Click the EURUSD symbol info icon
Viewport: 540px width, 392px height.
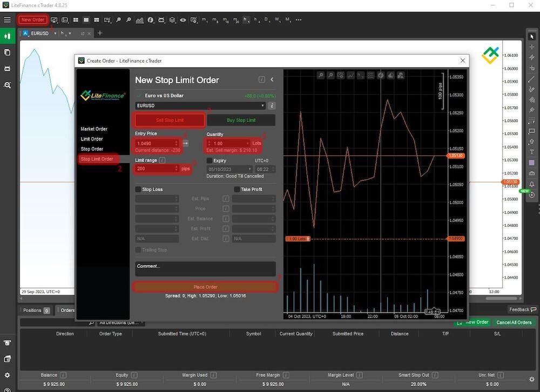click(272, 106)
